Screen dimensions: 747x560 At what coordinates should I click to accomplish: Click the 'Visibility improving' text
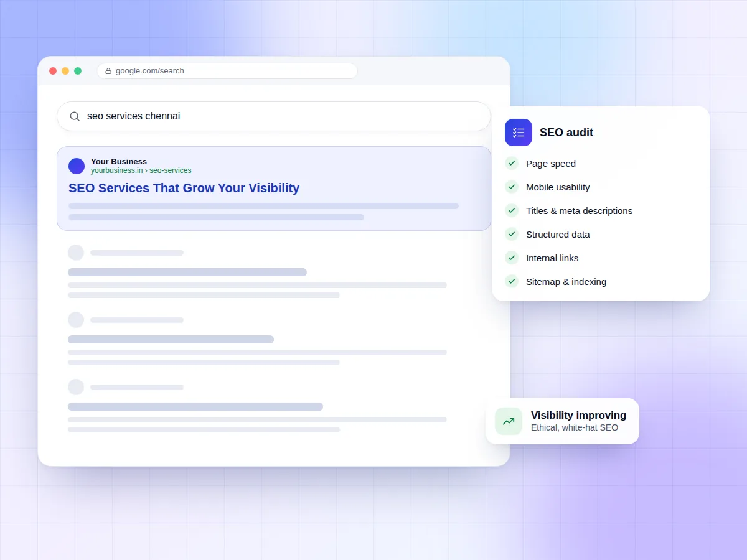pyautogui.click(x=579, y=416)
